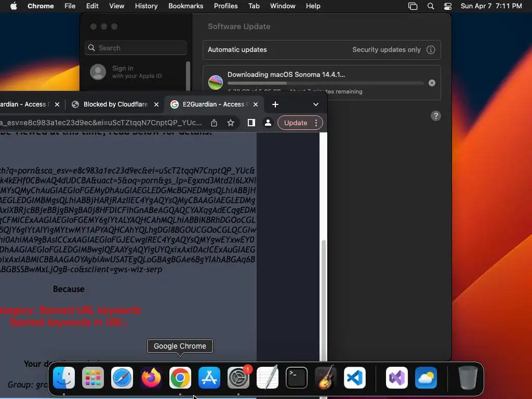Open Chrome's three-dot menu

coord(316,123)
